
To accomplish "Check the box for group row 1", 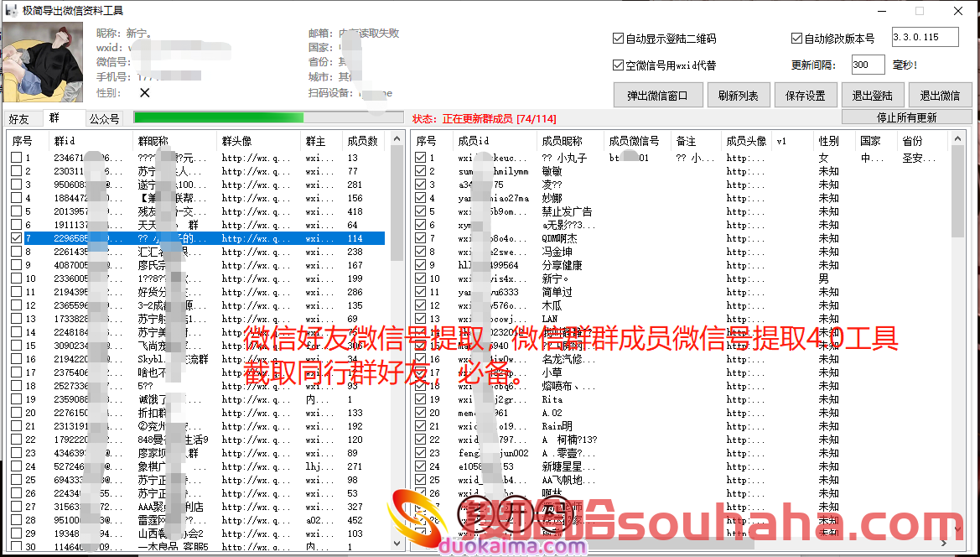I will (x=17, y=158).
